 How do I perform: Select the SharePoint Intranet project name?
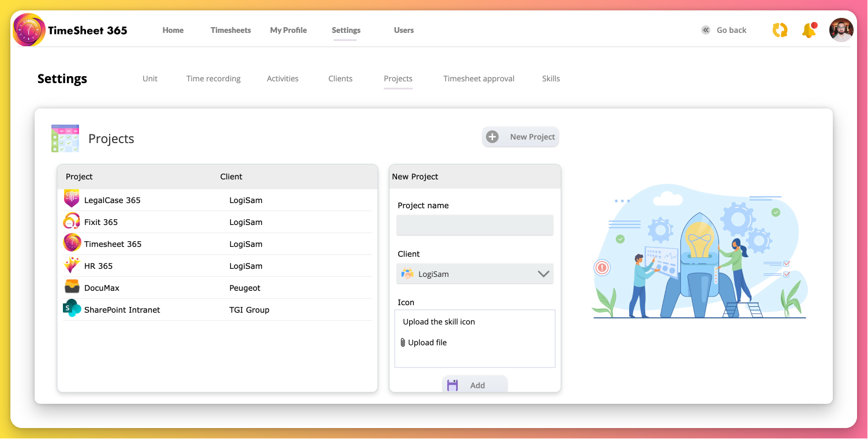[x=122, y=310]
